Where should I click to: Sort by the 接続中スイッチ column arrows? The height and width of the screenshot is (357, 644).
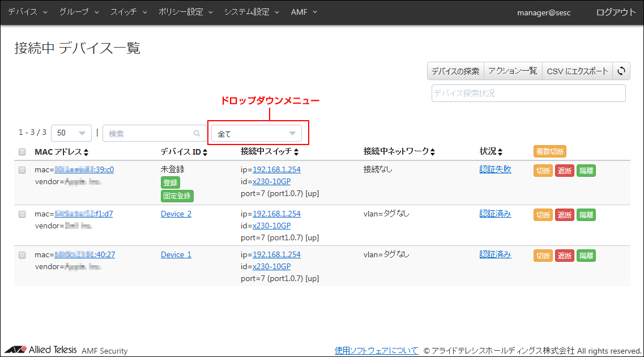(296, 152)
